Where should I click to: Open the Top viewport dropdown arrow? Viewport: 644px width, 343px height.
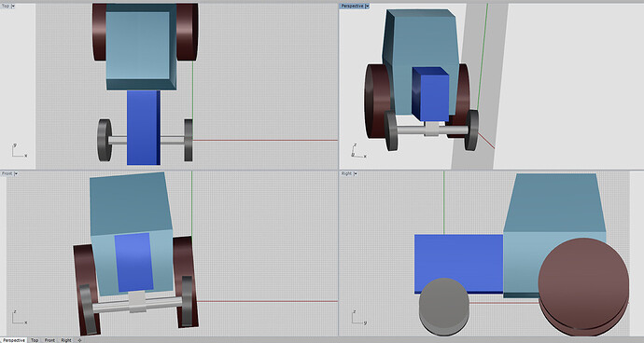click(13, 6)
